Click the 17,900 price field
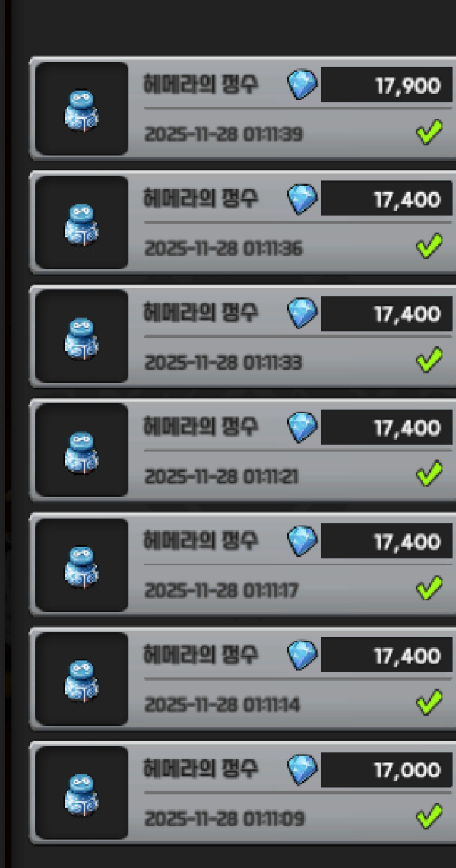This screenshot has width=456, height=868. coord(386,85)
